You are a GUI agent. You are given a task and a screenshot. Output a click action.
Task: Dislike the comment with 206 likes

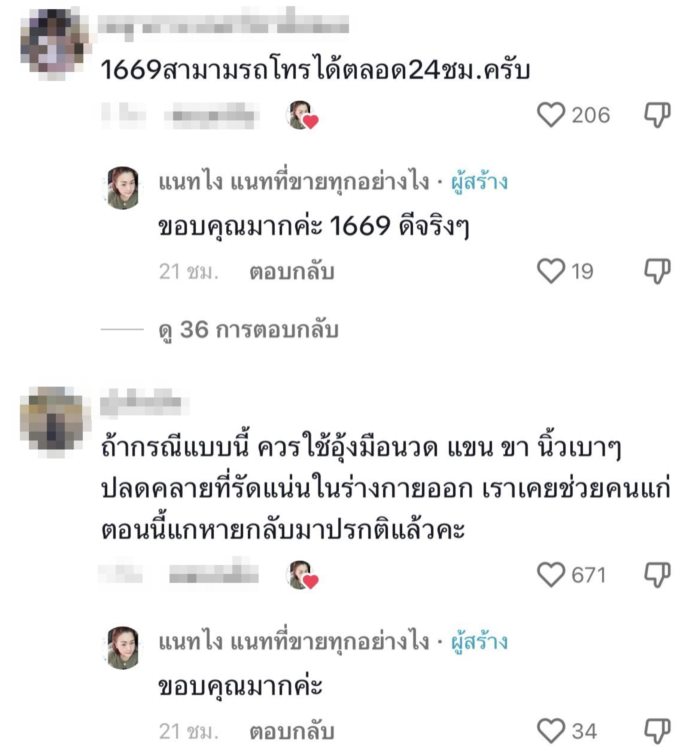[657, 116]
